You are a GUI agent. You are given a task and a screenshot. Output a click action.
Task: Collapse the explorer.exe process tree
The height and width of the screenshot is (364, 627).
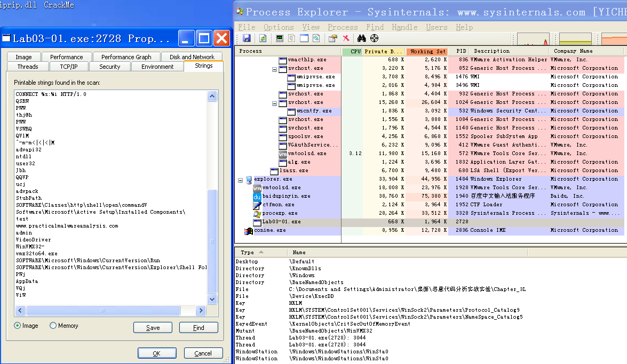pos(240,180)
